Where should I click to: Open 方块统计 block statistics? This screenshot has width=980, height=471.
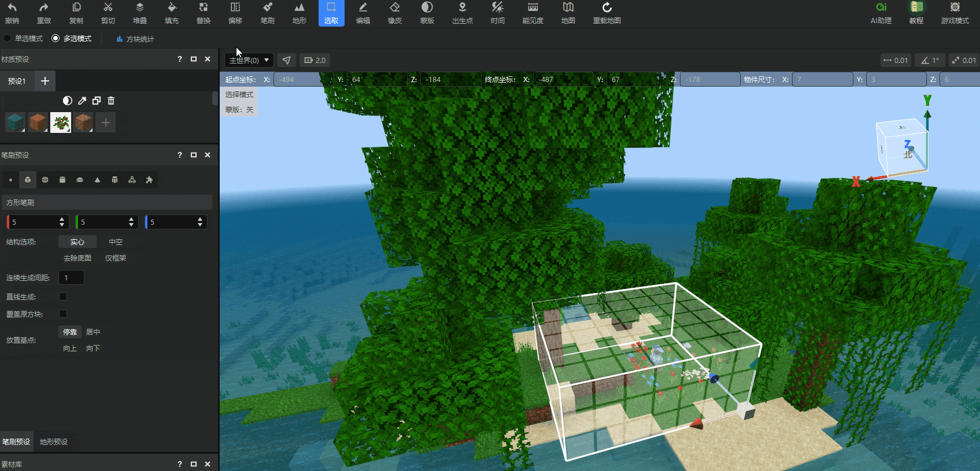(135, 39)
